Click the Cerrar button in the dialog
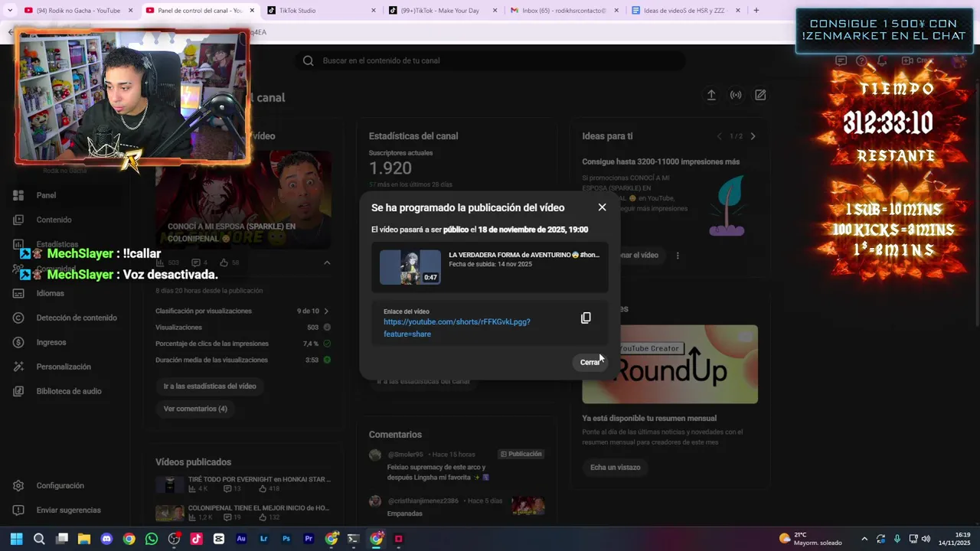This screenshot has height=551, width=980. (x=590, y=362)
